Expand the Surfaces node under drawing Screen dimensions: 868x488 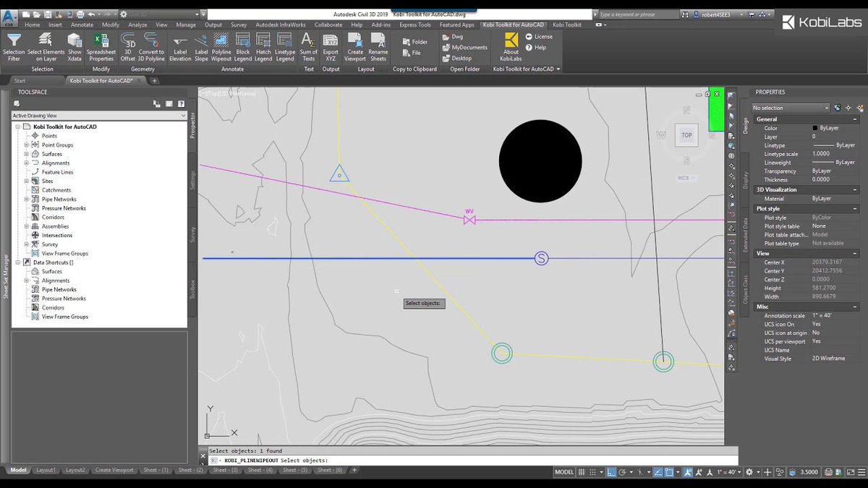click(x=26, y=154)
